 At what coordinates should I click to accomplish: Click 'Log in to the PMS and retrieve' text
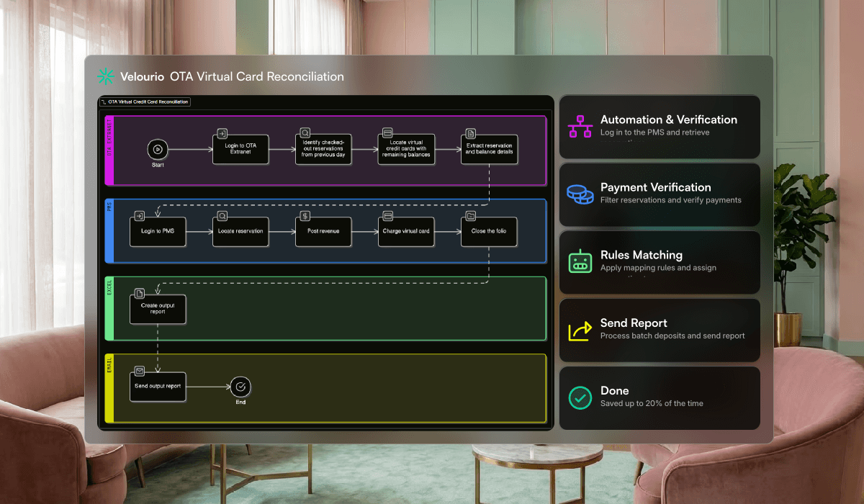[x=655, y=132]
